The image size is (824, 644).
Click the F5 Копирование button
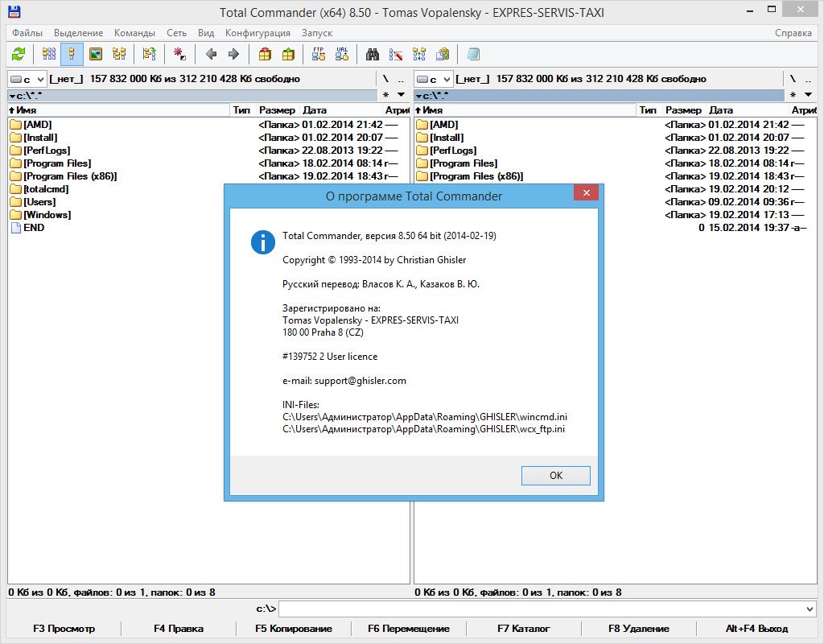pyautogui.click(x=294, y=628)
